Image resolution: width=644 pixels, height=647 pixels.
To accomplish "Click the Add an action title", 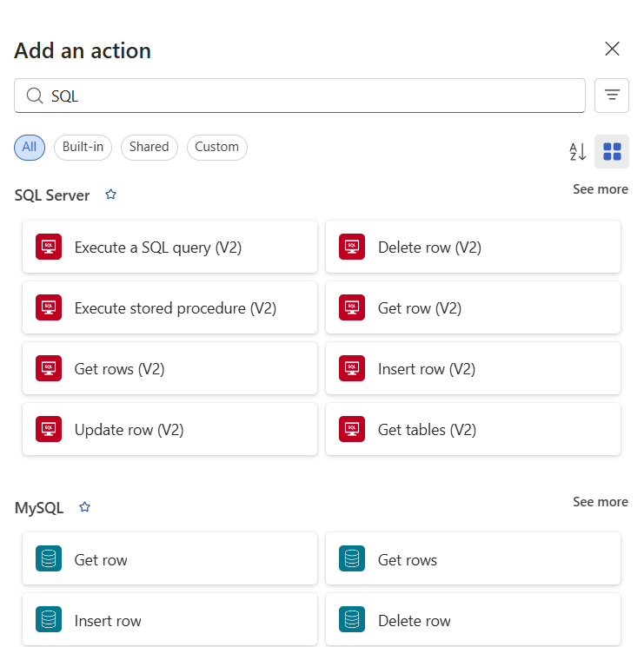I will (83, 50).
